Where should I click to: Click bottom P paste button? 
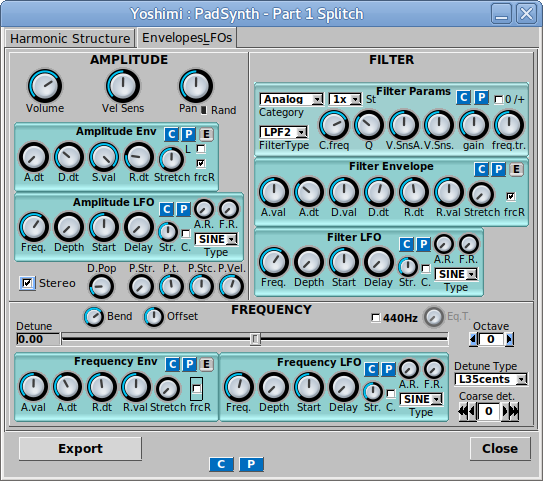[251, 464]
